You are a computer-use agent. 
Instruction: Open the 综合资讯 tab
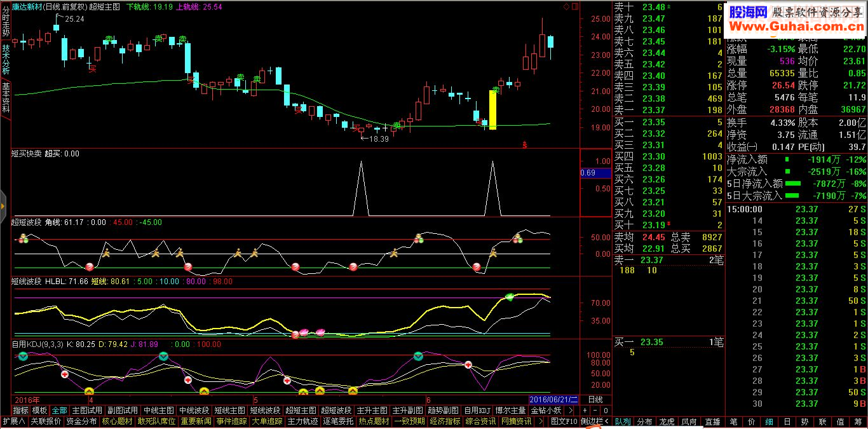point(480,421)
